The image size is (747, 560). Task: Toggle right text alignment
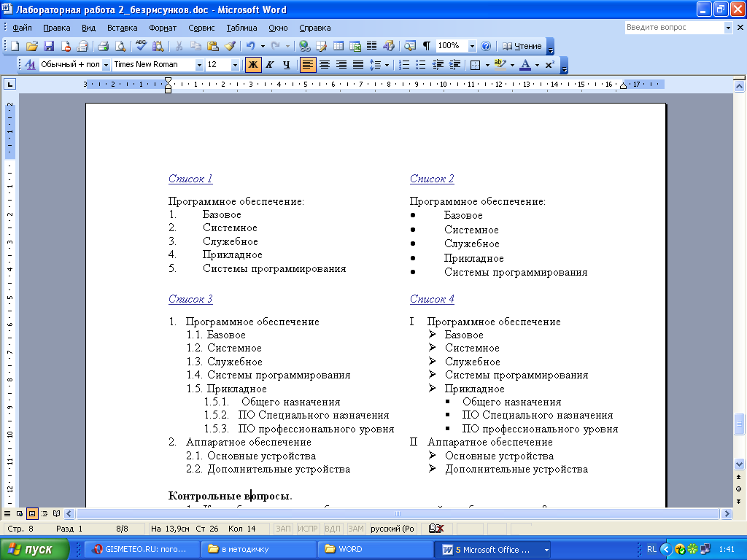click(341, 65)
